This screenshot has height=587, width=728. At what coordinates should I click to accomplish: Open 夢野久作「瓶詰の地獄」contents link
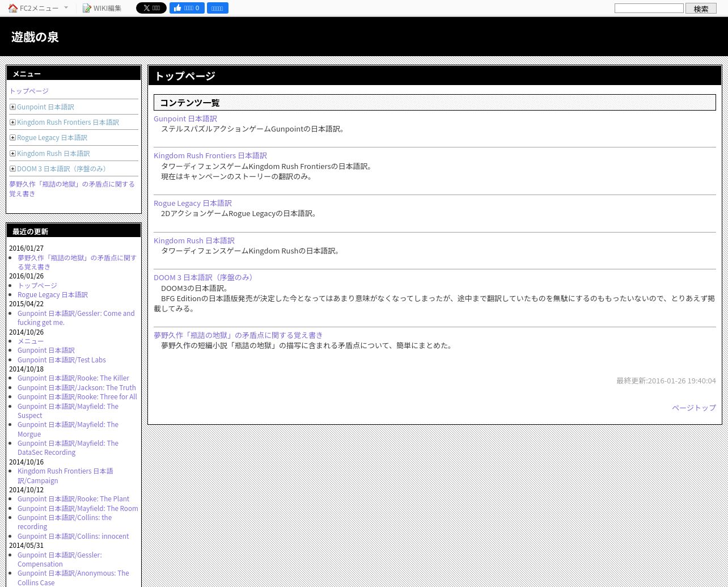point(238,335)
